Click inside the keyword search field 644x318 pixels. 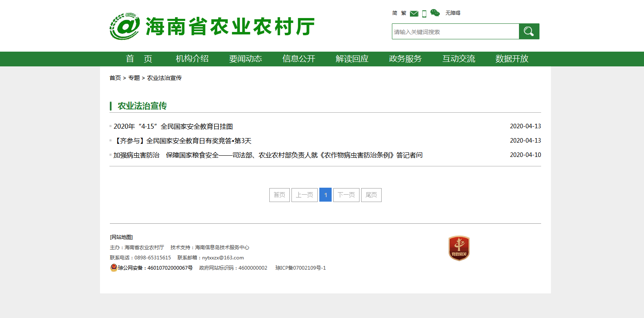pos(455,32)
